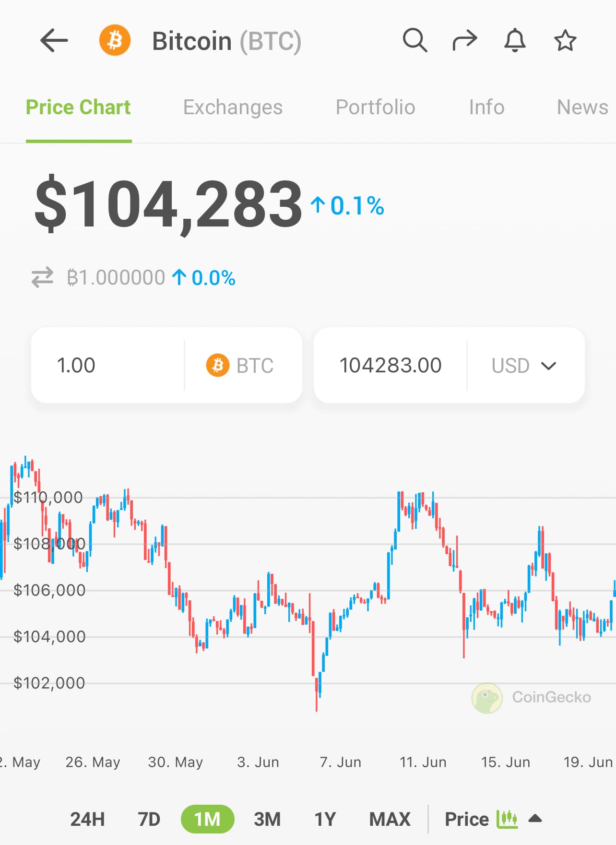Set a price alert with bell icon
The height and width of the screenshot is (845, 616).
point(515,40)
